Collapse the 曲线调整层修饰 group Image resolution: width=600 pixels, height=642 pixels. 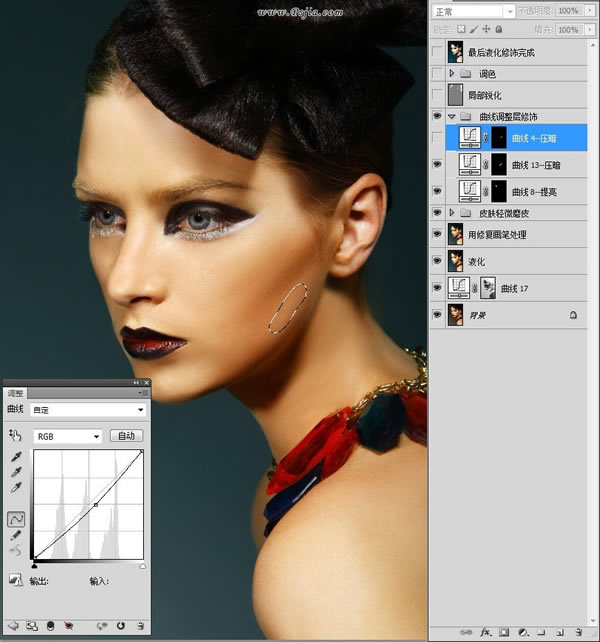pyautogui.click(x=452, y=117)
